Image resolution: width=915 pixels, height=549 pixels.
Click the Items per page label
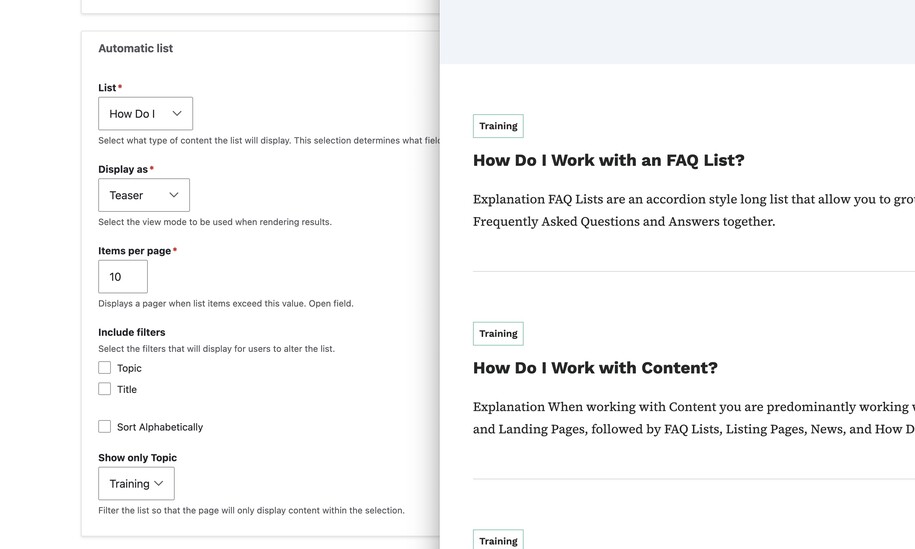pyautogui.click(x=135, y=251)
